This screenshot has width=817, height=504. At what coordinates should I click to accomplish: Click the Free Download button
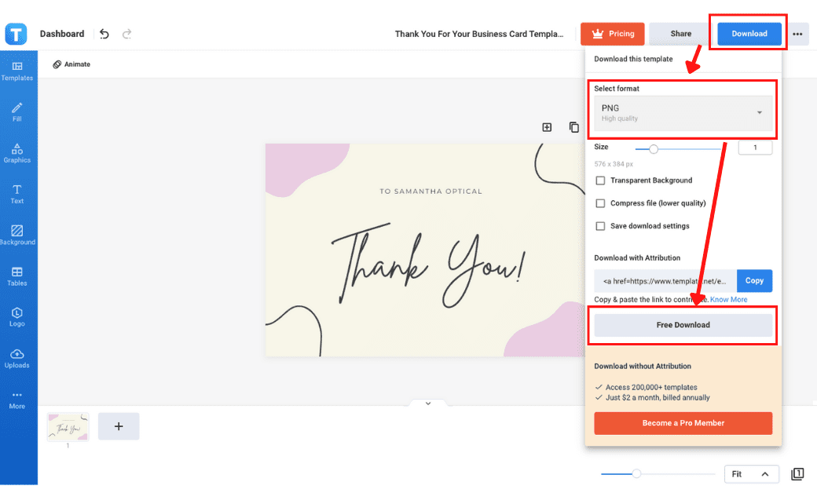[683, 325]
